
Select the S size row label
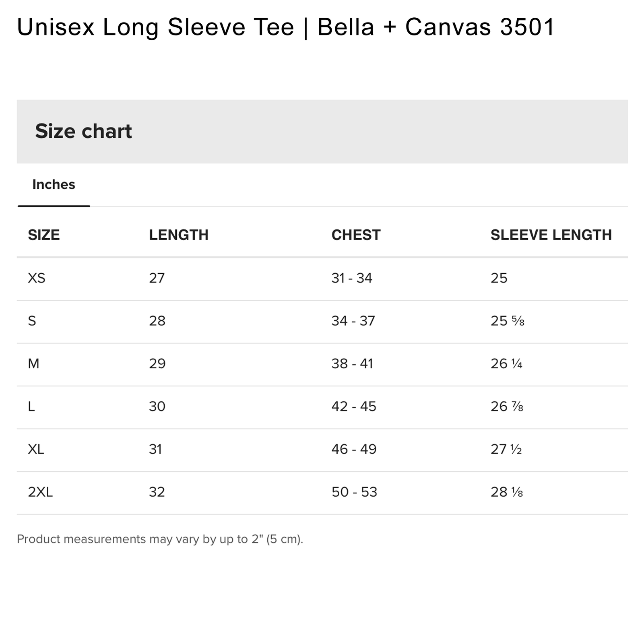(32, 321)
